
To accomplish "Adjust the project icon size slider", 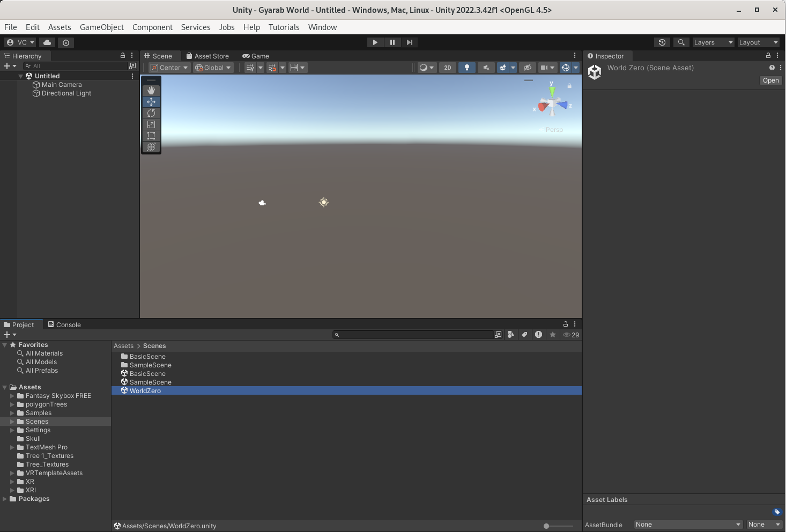I will 546,526.
